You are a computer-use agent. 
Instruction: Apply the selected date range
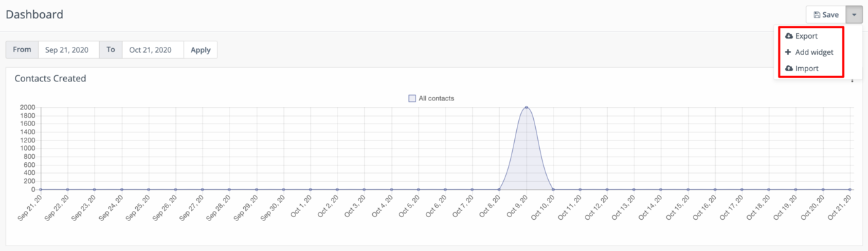[200, 50]
